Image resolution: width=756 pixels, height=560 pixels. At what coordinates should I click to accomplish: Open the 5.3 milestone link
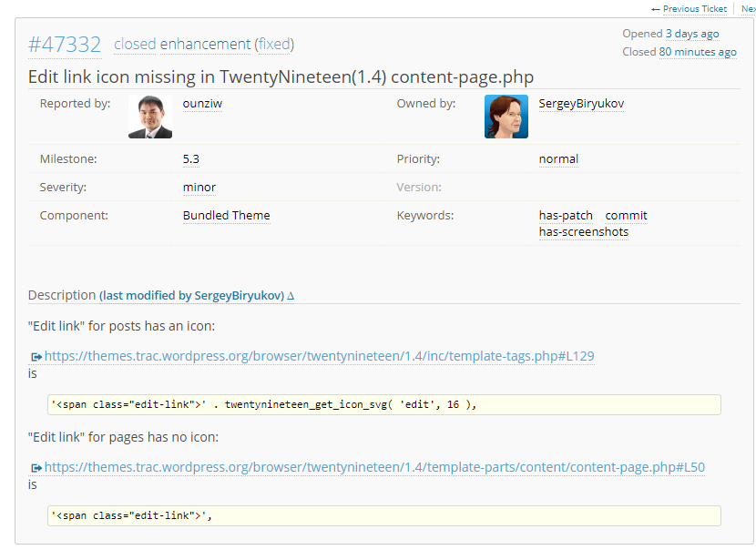click(191, 158)
